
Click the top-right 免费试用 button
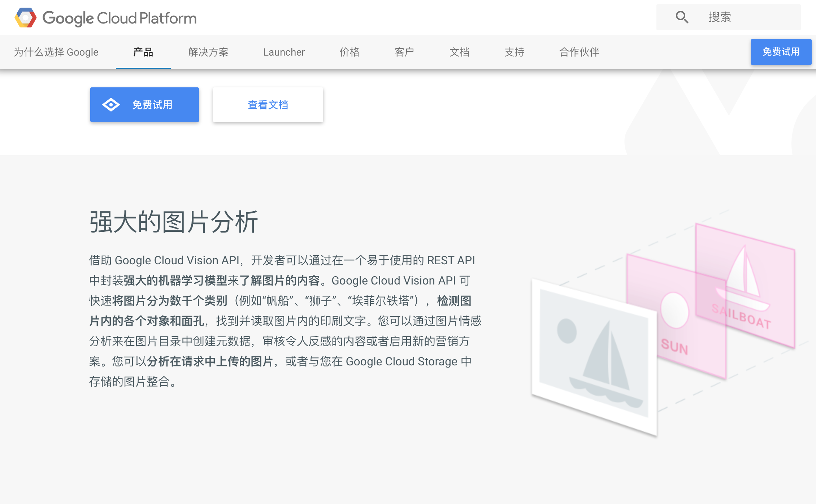point(781,52)
